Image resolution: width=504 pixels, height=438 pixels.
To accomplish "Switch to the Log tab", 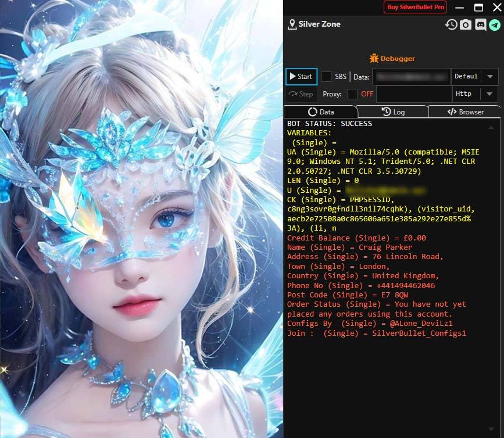I will [x=393, y=112].
